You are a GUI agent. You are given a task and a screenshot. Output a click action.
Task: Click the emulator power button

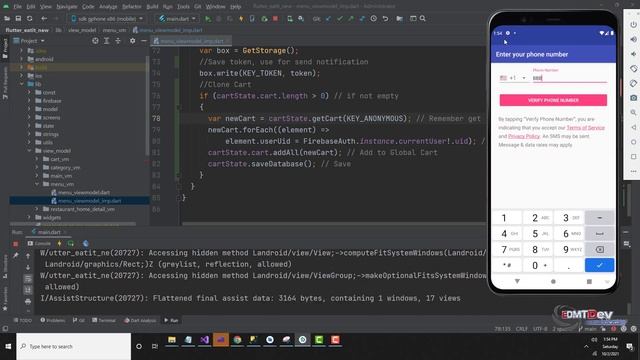633,24
